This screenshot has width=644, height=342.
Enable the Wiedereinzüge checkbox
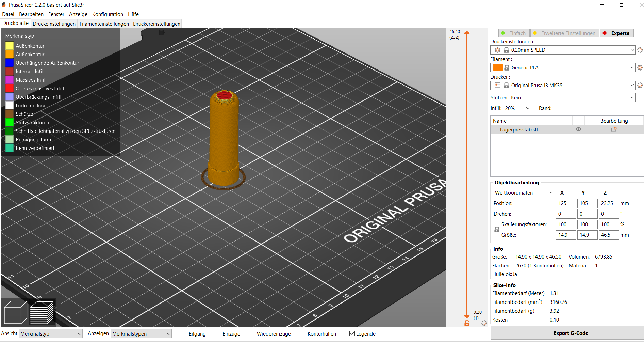[253, 333]
